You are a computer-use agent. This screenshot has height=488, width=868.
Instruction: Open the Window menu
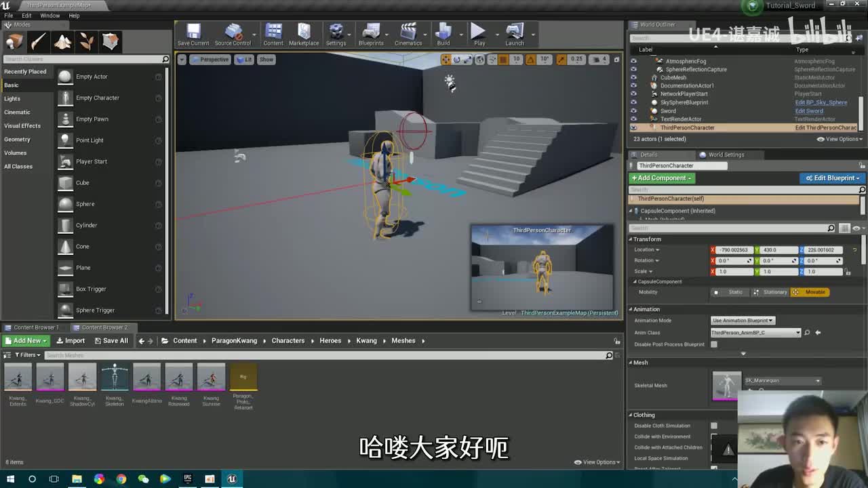point(50,16)
